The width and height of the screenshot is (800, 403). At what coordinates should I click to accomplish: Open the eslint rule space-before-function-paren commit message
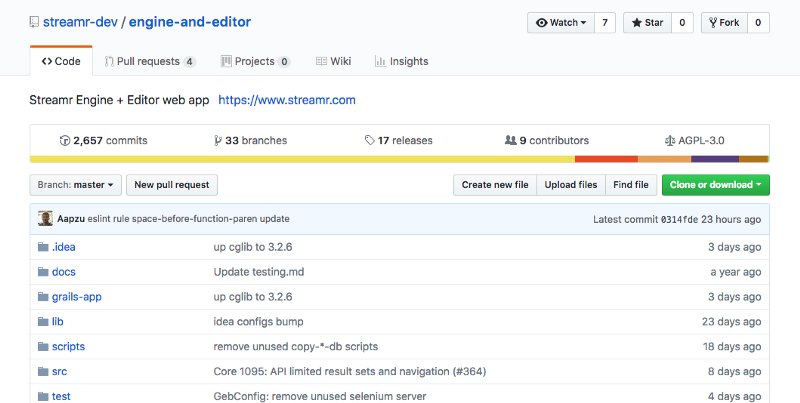[x=188, y=219]
